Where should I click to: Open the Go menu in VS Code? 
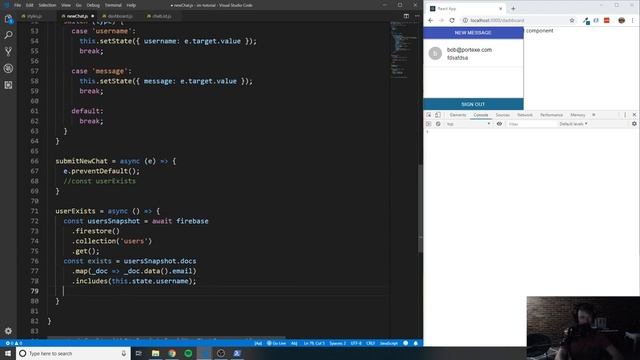(78, 5)
